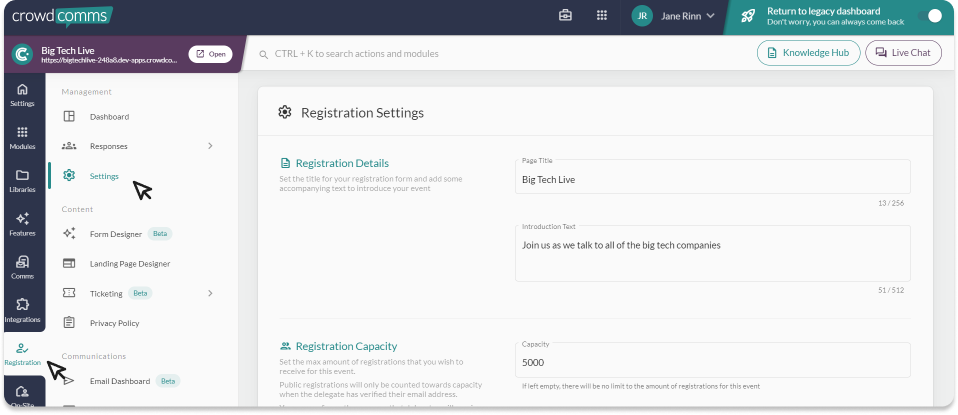Open Settings in the left icon rail
The image size is (958, 415).
coord(22,94)
